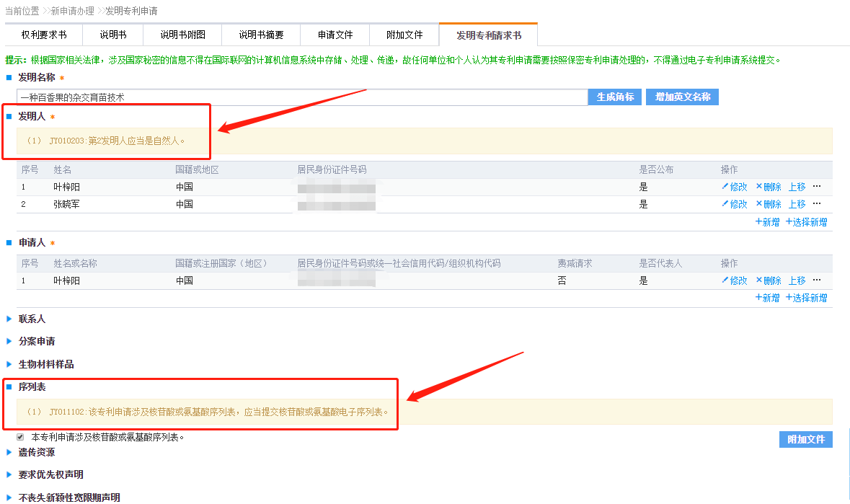Click the plus 新增 icon under inventor table
The height and width of the screenshot is (504, 850).
pos(758,222)
